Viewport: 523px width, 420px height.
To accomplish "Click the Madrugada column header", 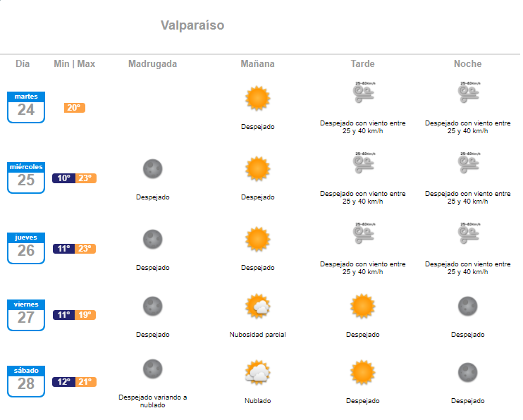I will coord(152,64).
